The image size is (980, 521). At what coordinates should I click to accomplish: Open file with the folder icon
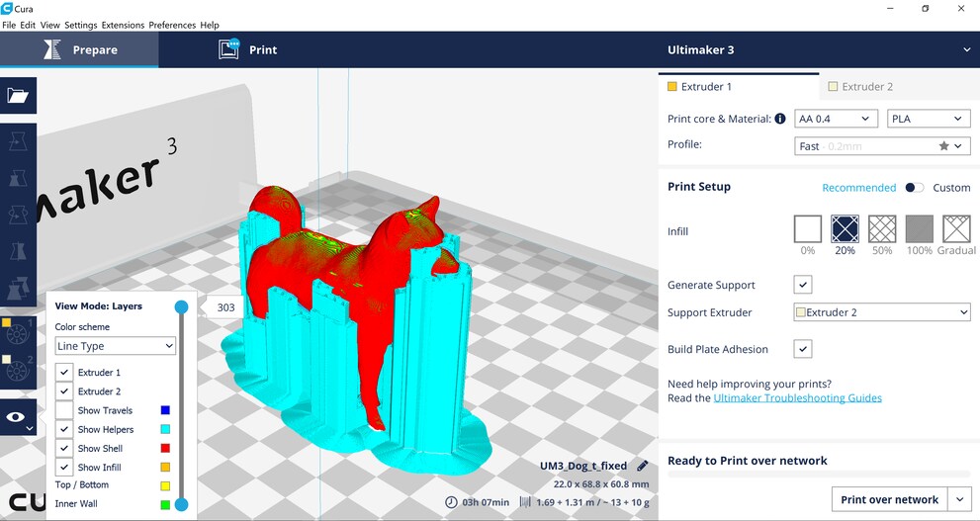click(x=18, y=96)
